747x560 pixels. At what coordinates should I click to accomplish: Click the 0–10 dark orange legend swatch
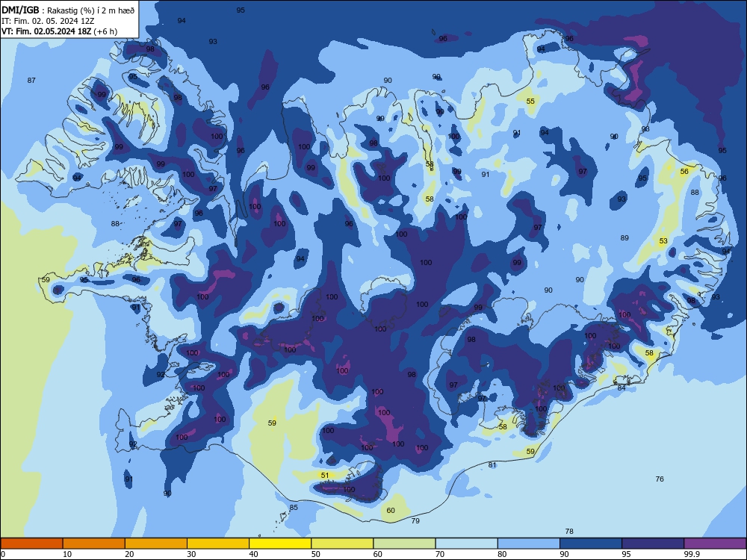click(x=31, y=544)
